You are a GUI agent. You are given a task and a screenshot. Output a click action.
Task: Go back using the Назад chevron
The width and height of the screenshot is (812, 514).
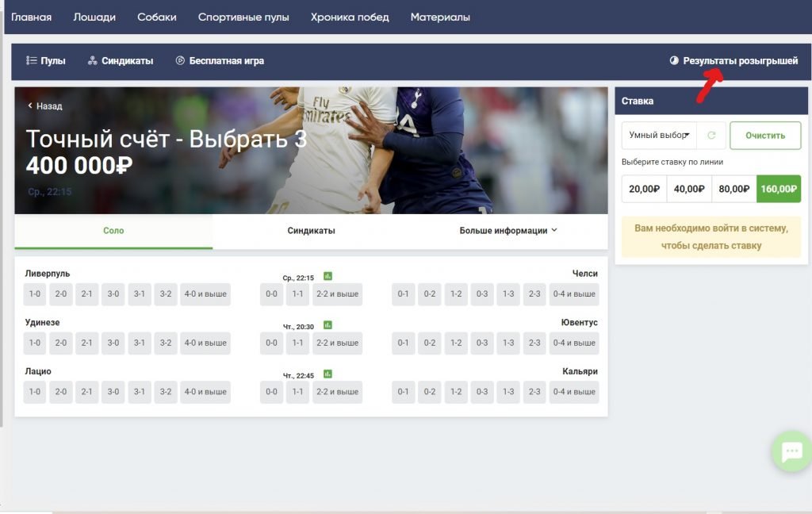point(30,105)
